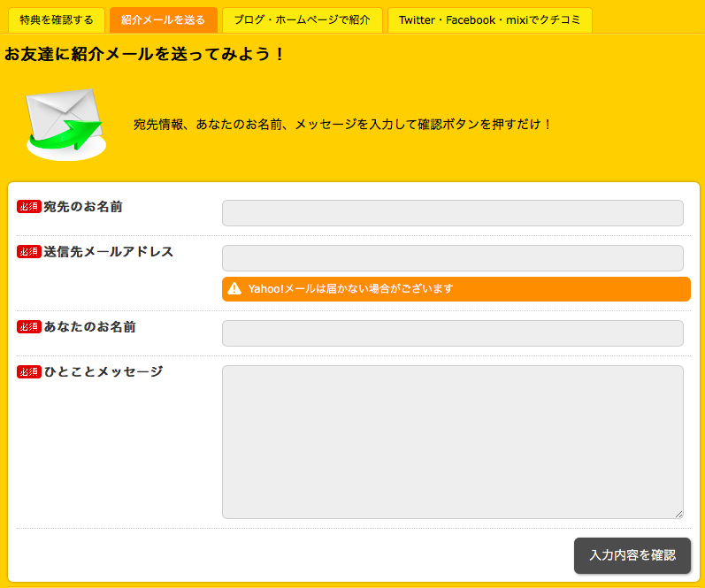
Task: Click the textarea resize handle corner
Action: 678,515
